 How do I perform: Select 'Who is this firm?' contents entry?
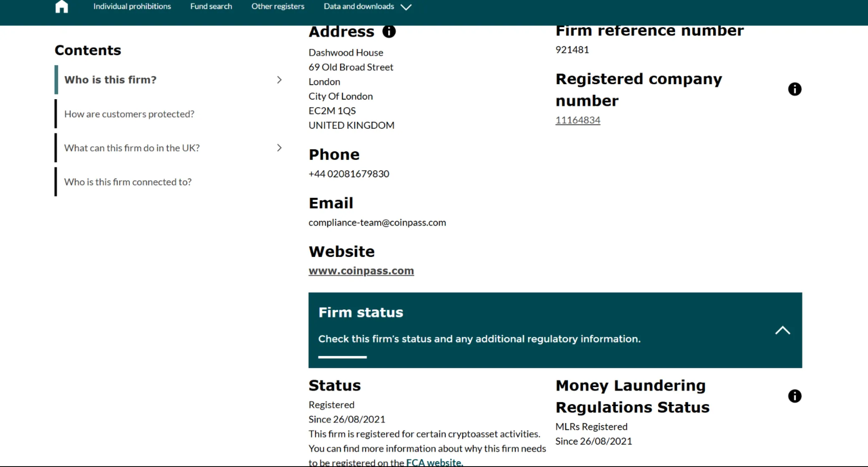point(110,80)
